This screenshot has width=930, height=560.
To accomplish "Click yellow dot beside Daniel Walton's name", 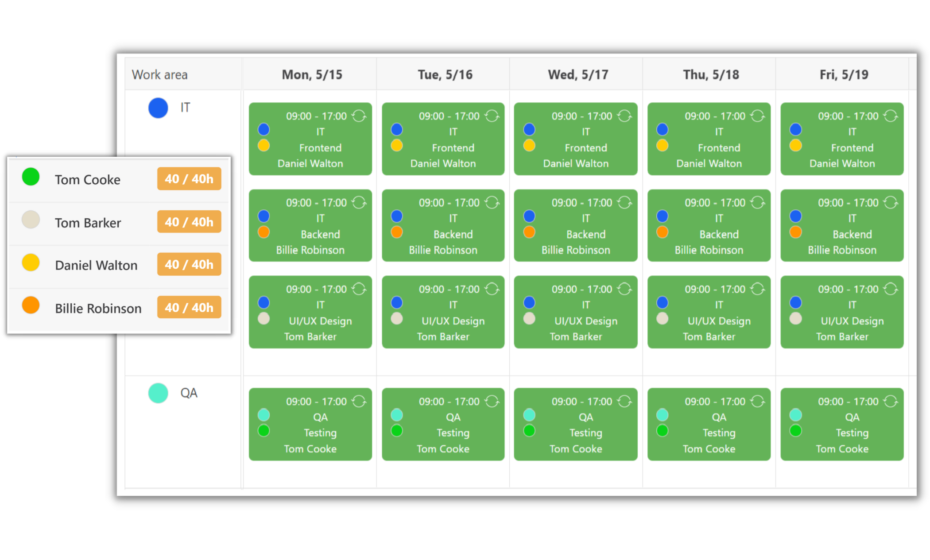I will tap(31, 263).
